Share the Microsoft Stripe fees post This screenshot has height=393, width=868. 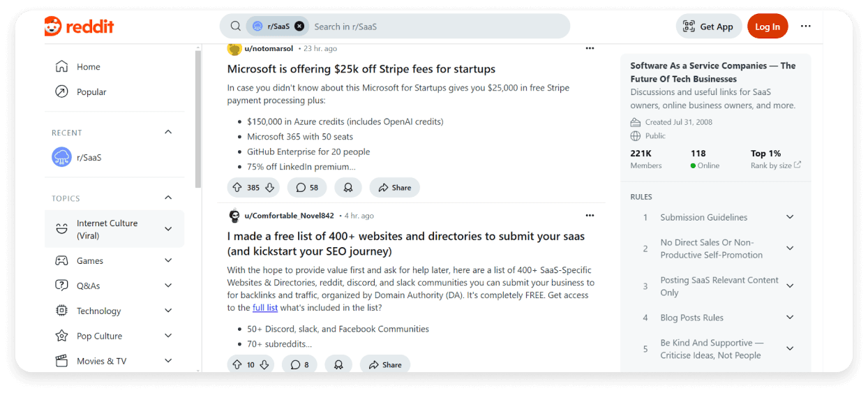click(395, 188)
